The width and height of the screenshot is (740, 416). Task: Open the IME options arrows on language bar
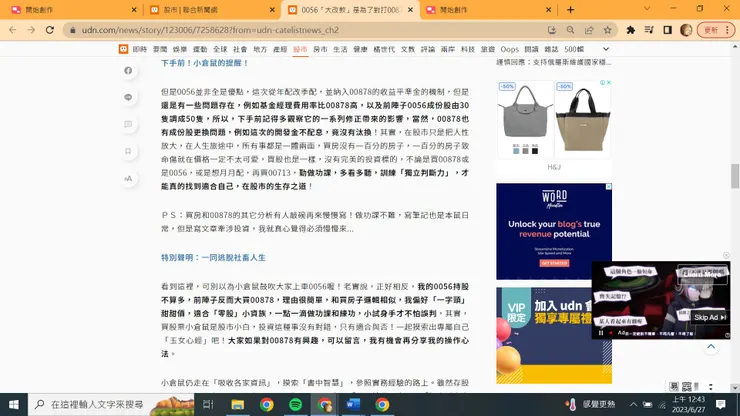711,386
